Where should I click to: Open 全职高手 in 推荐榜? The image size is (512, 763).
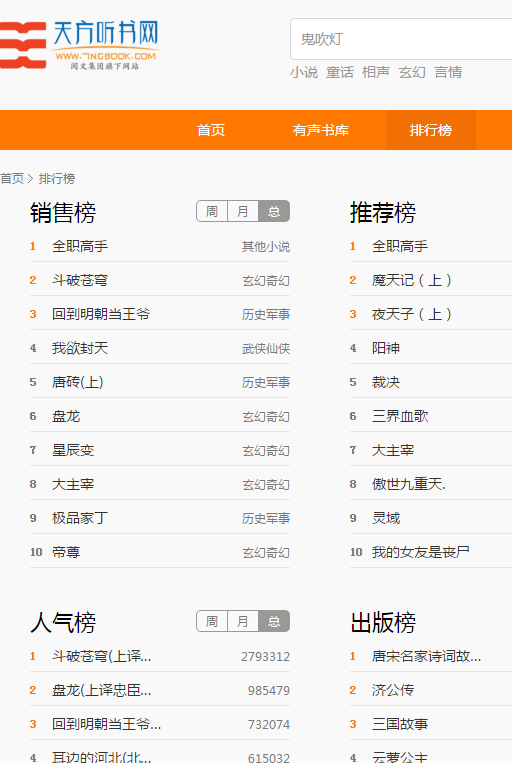tap(400, 246)
